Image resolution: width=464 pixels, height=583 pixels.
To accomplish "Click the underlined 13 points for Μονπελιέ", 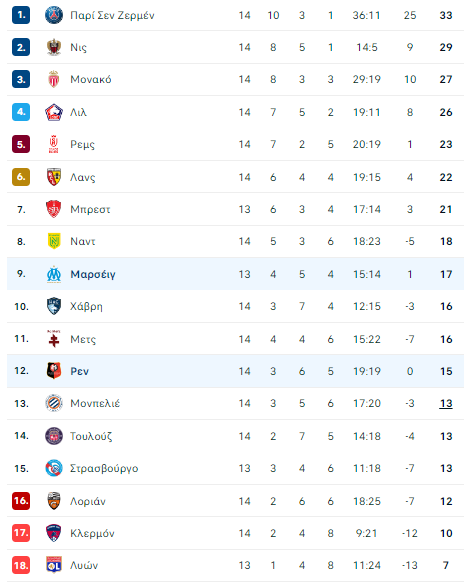I will pos(446,404).
